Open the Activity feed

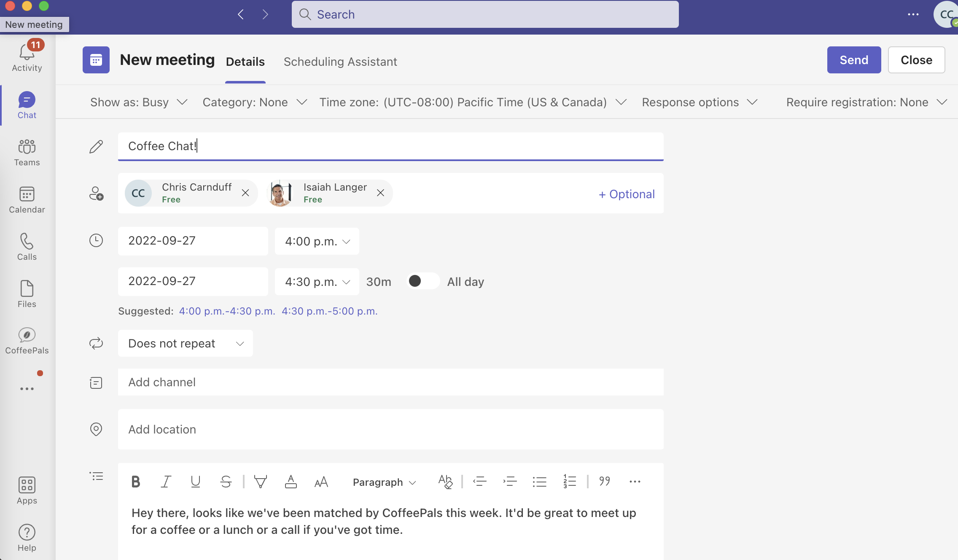27,56
